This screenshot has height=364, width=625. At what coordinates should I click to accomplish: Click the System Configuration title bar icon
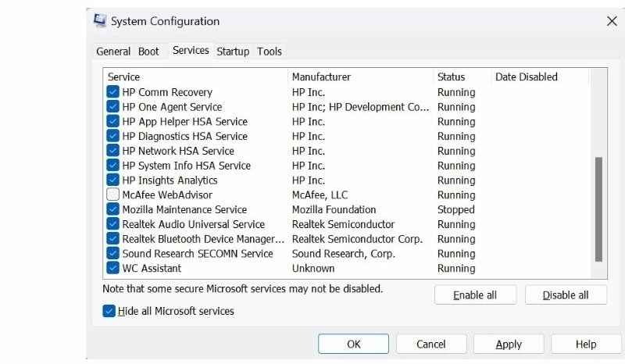pos(100,20)
